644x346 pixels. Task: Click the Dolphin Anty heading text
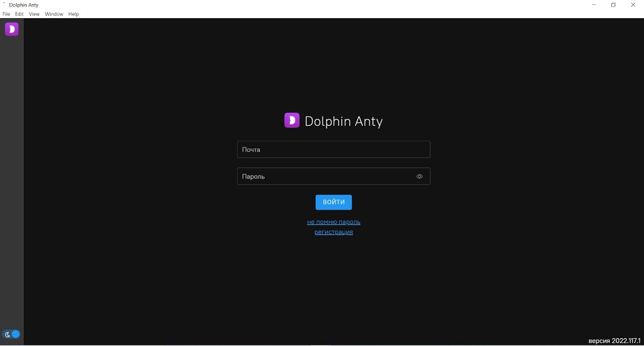344,121
